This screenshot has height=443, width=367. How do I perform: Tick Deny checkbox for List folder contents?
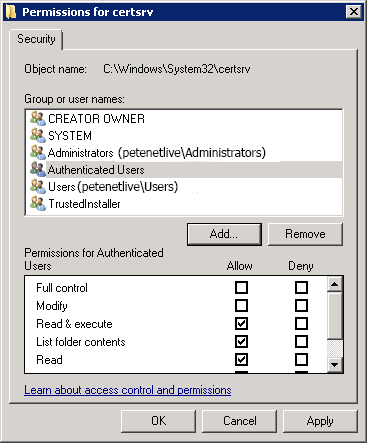(x=301, y=341)
